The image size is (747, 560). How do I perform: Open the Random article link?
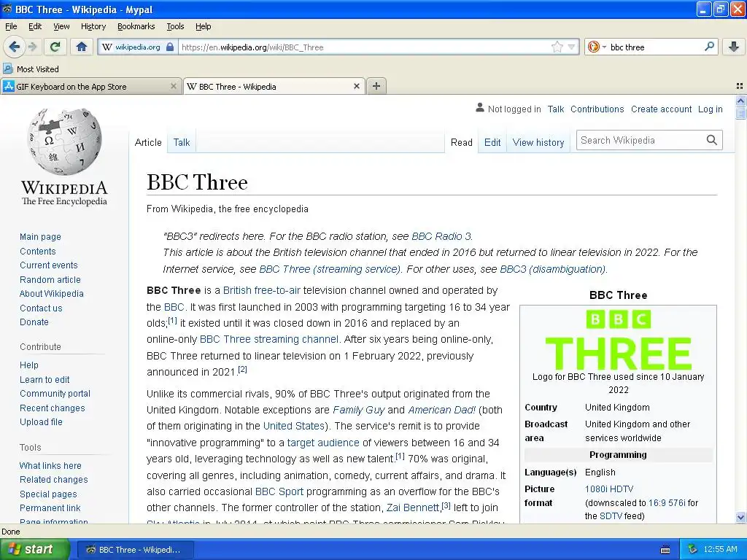(50, 279)
